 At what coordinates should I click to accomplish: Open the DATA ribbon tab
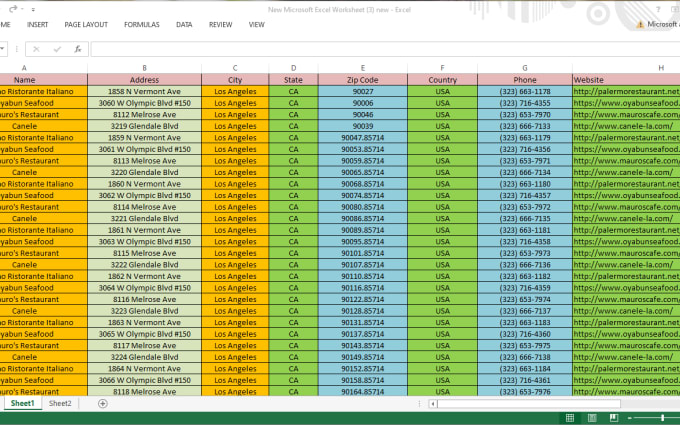(x=184, y=25)
